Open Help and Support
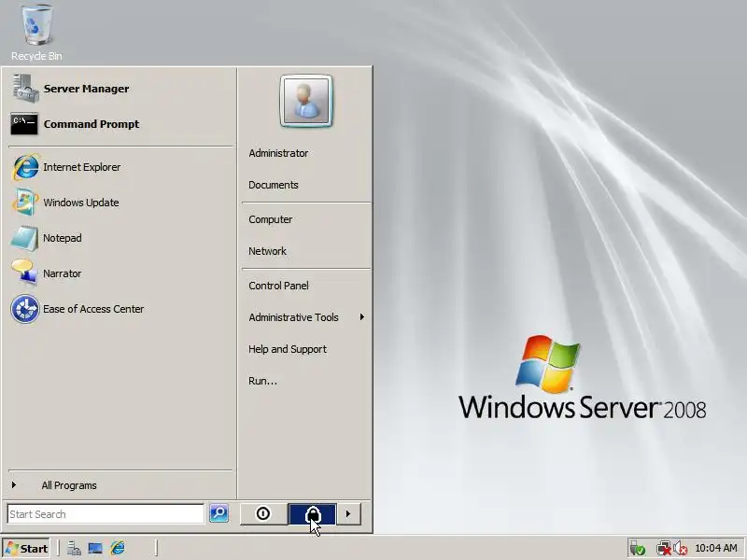 click(x=306, y=349)
